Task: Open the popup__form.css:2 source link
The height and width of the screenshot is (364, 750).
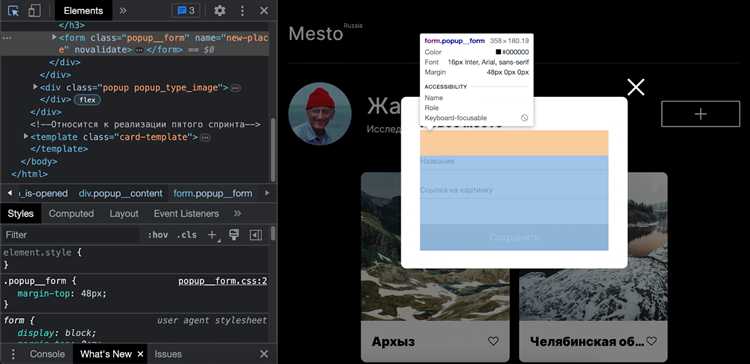Action: pos(223,281)
